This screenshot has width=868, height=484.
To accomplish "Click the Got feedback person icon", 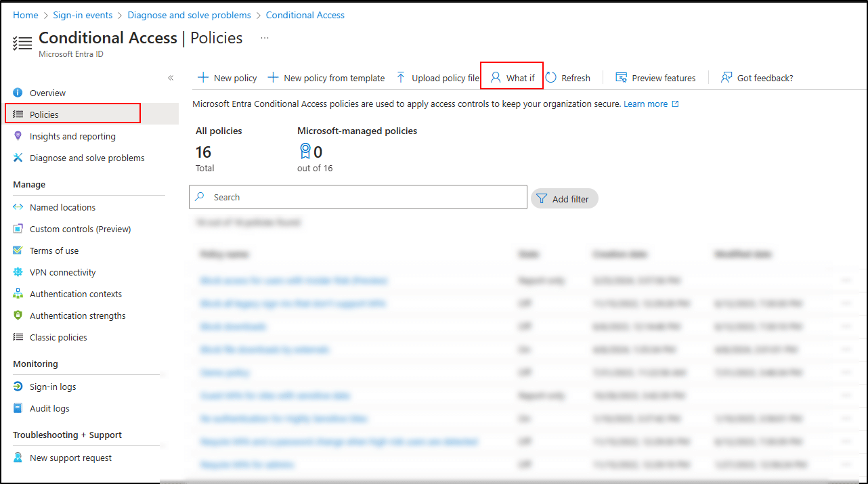I will pyautogui.click(x=726, y=78).
